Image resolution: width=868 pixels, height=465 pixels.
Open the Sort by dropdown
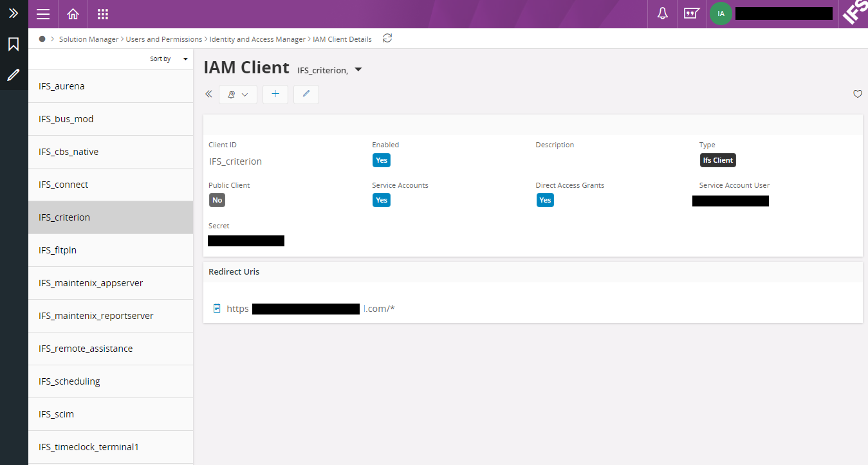pos(169,59)
